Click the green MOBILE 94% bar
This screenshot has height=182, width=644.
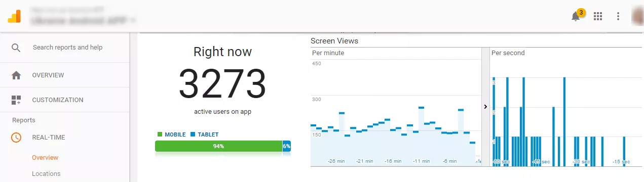point(218,146)
